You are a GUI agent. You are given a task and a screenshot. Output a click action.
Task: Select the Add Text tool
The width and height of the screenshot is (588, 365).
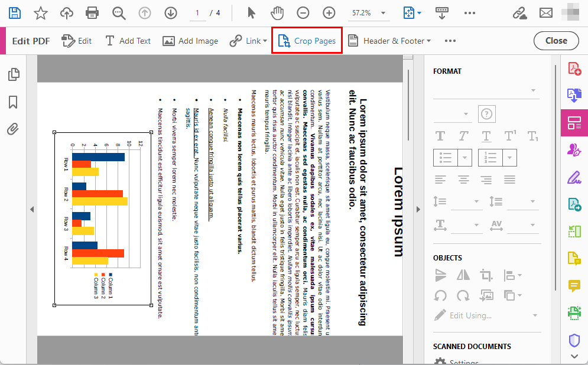[x=128, y=41]
